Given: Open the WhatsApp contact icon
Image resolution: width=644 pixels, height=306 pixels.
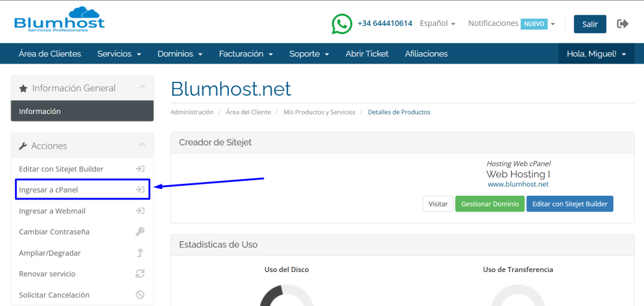Looking at the screenshot, I should pos(341,24).
